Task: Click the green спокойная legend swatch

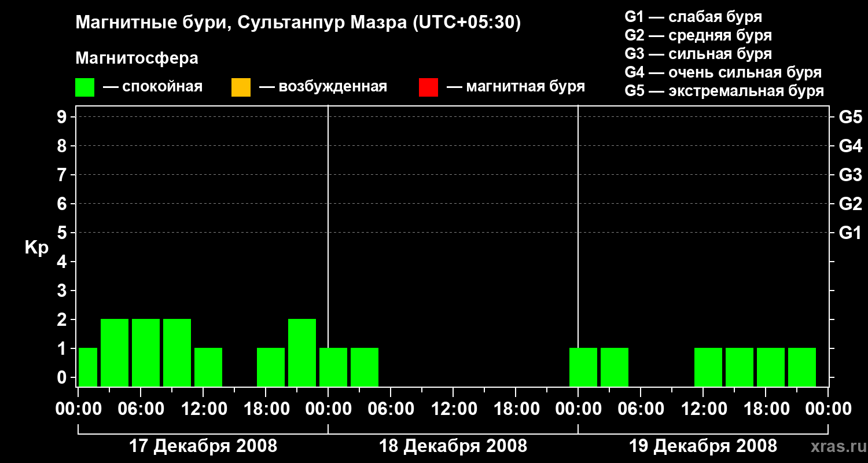Action: click(84, 87)
